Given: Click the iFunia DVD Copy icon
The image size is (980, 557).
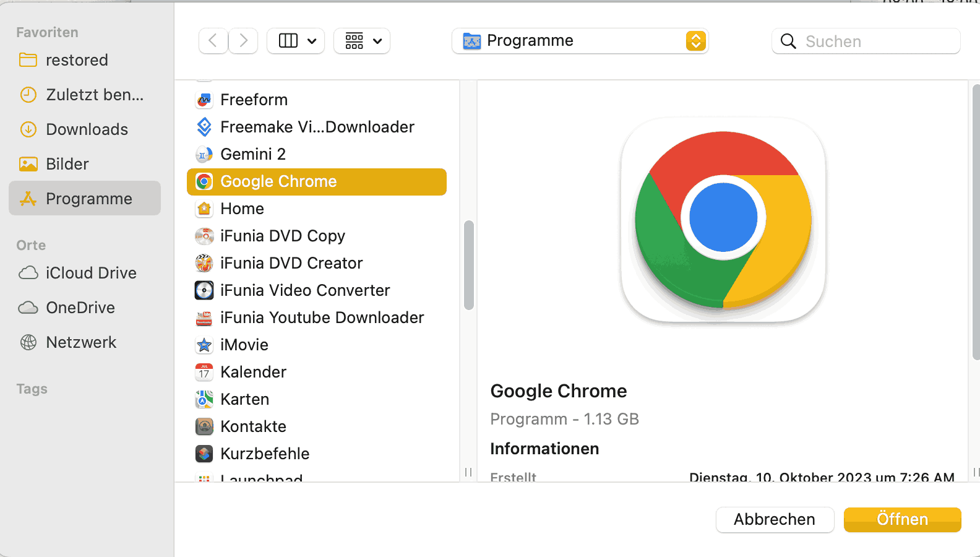Looking at the screenshot, I should tap(204, 236).
